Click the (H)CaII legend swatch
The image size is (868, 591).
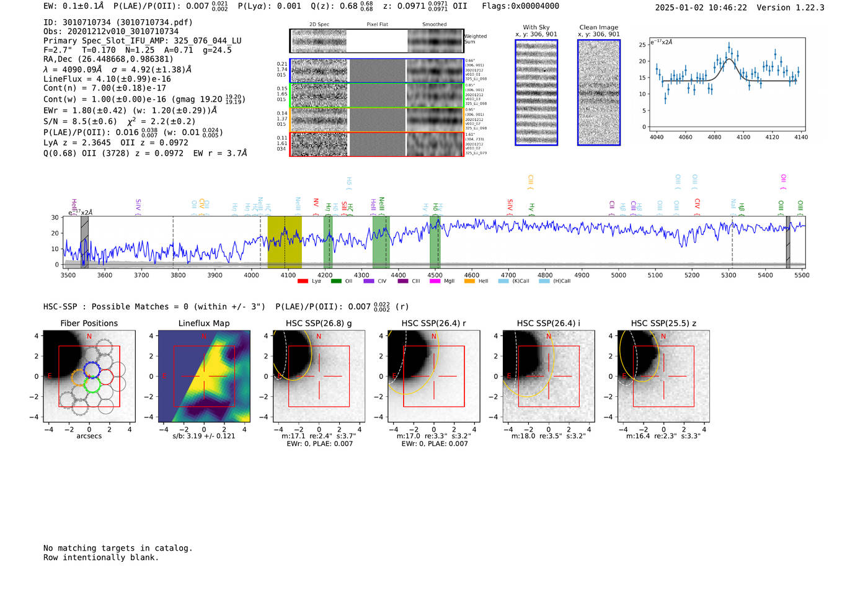pyautogui.click(x=544, y=281)
